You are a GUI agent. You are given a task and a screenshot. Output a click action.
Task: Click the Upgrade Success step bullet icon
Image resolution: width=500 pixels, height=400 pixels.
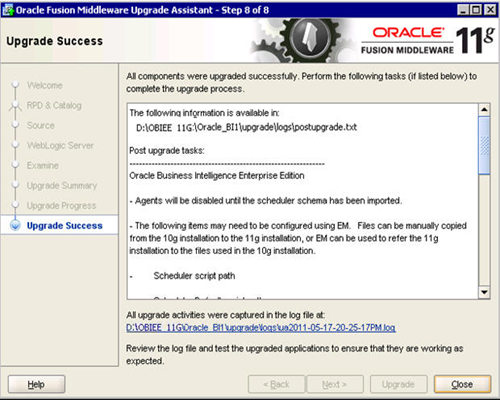pyautogui.click(x=15, y=225)
